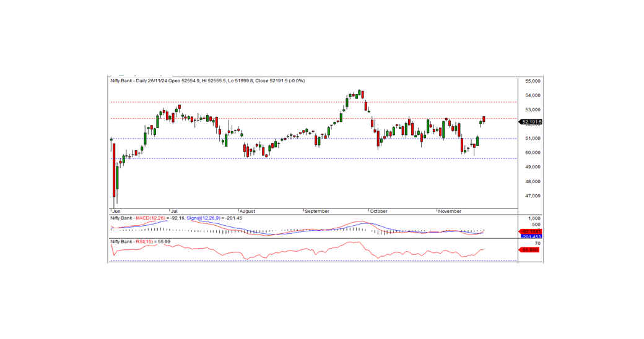Image resolution: width=644 pixels, height=339 pixels.
Task: Click the 48,000 price axis label
Action: (x=533, y=181)
